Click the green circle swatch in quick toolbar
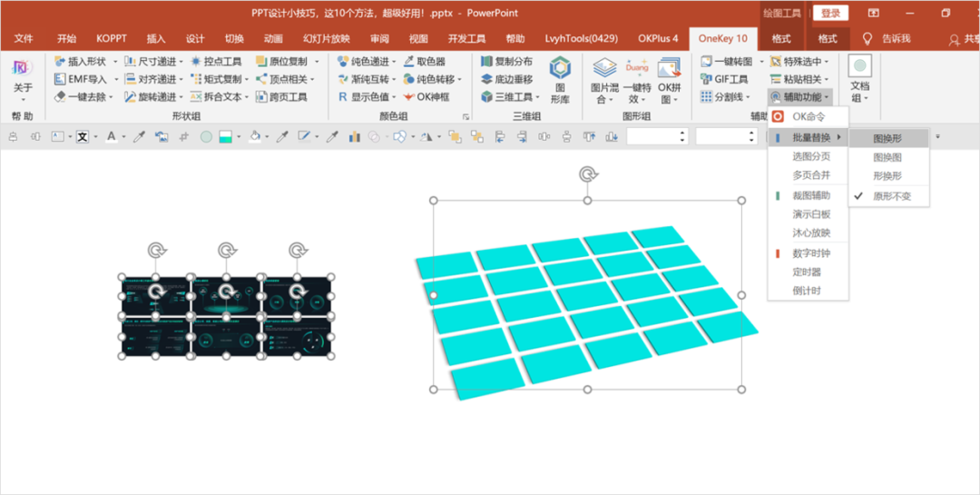This screenshot has height=495, width=980. tap(206, 136)
